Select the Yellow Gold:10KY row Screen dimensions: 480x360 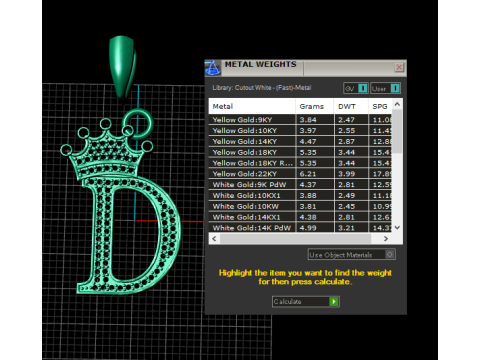coord(300,130)
